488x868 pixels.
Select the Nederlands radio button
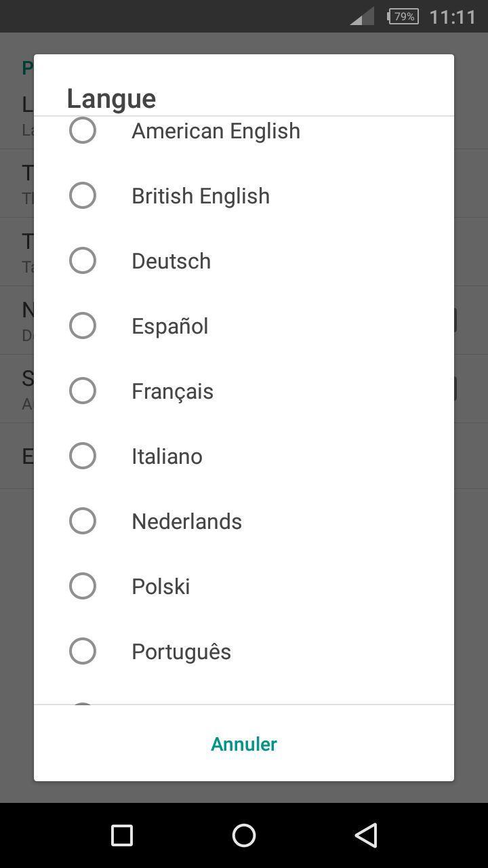[x=83, y=521]
